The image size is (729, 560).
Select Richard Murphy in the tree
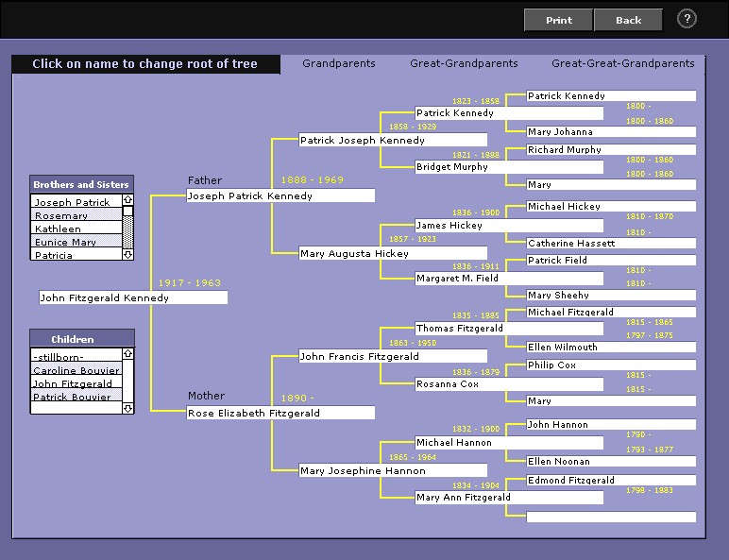coord(611,149)
